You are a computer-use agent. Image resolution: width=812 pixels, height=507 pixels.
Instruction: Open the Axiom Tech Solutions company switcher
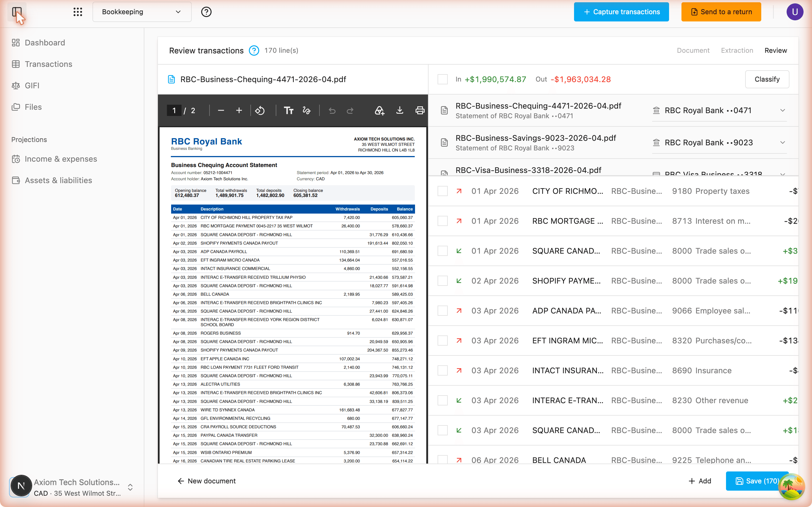pyautogui.click(x=72, y=487)
